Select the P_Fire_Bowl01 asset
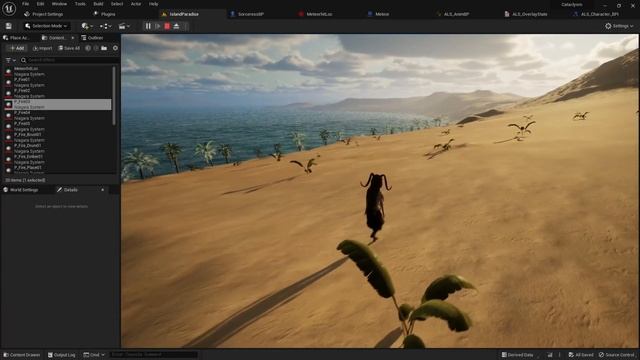 58,138
